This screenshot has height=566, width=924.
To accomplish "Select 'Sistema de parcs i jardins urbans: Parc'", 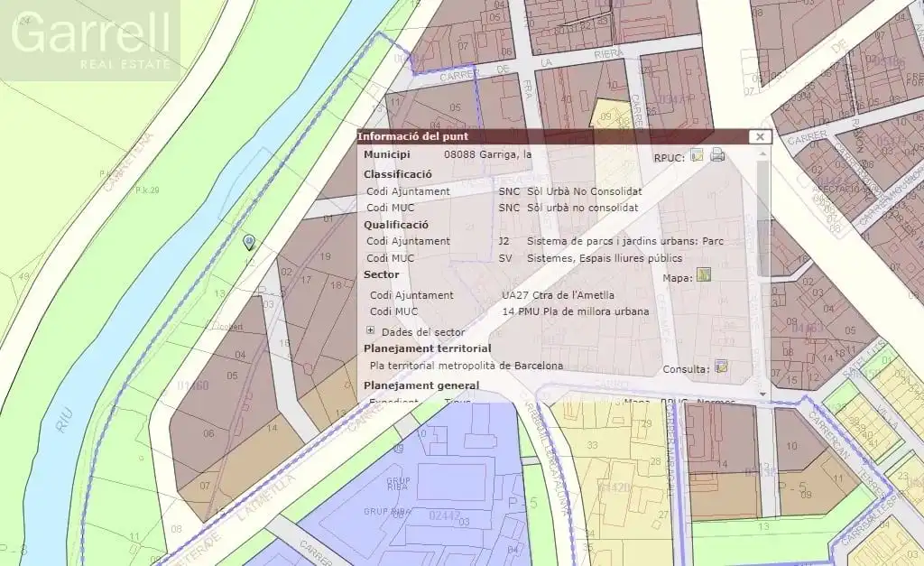I will tap(625, 241).
